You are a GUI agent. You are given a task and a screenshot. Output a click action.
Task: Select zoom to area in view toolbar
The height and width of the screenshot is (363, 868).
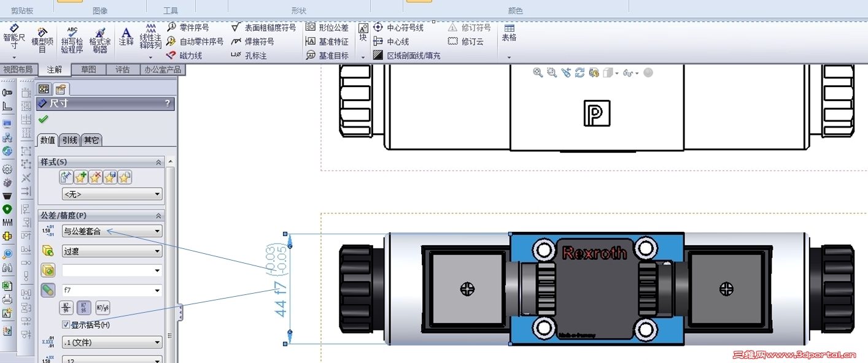[552, 72]
